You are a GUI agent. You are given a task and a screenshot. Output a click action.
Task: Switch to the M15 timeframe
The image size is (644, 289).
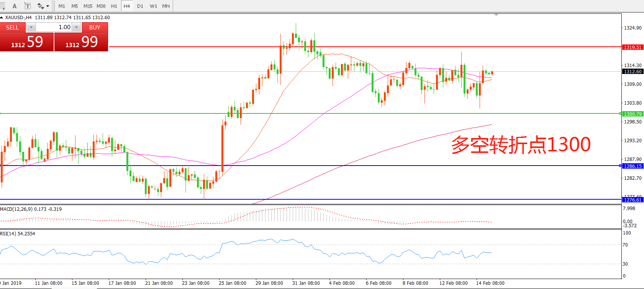point(88,6)
